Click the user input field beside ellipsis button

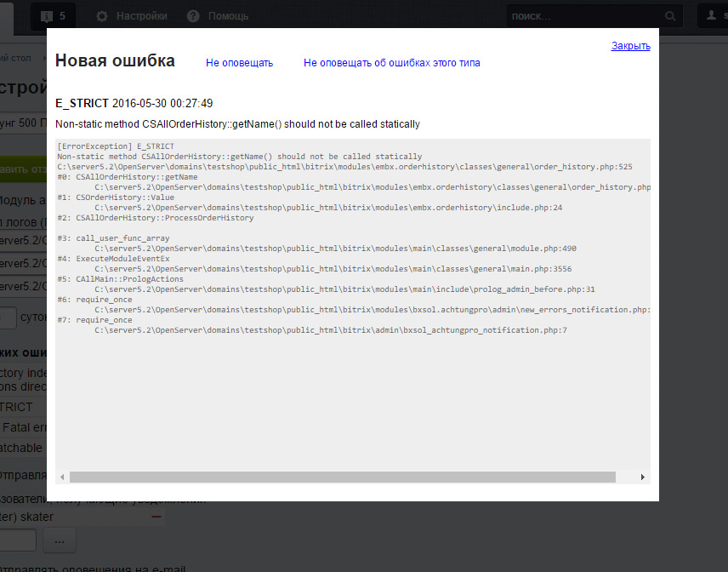coord(17,541)
